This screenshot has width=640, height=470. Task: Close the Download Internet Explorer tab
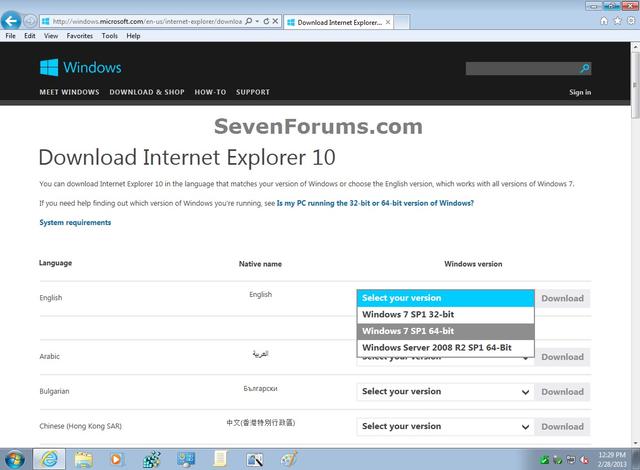[388, 22]
